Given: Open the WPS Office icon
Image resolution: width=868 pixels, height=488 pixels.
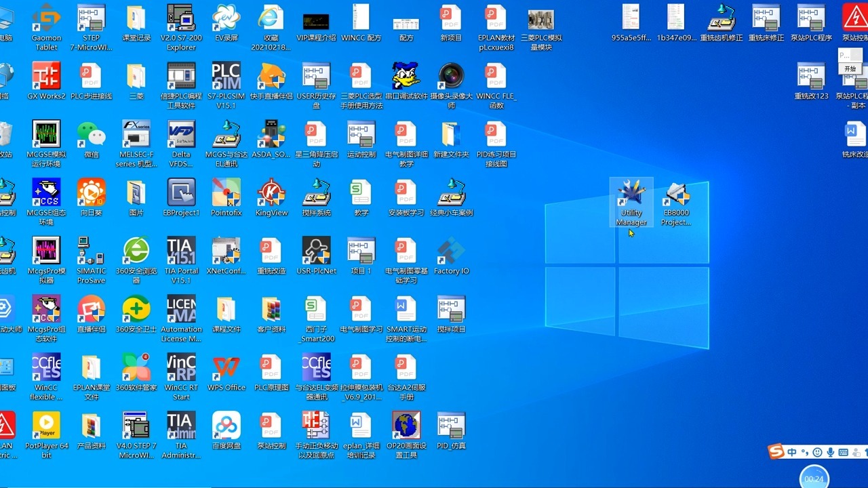Looking at the screenshot, I should click(x=226, y=368).
